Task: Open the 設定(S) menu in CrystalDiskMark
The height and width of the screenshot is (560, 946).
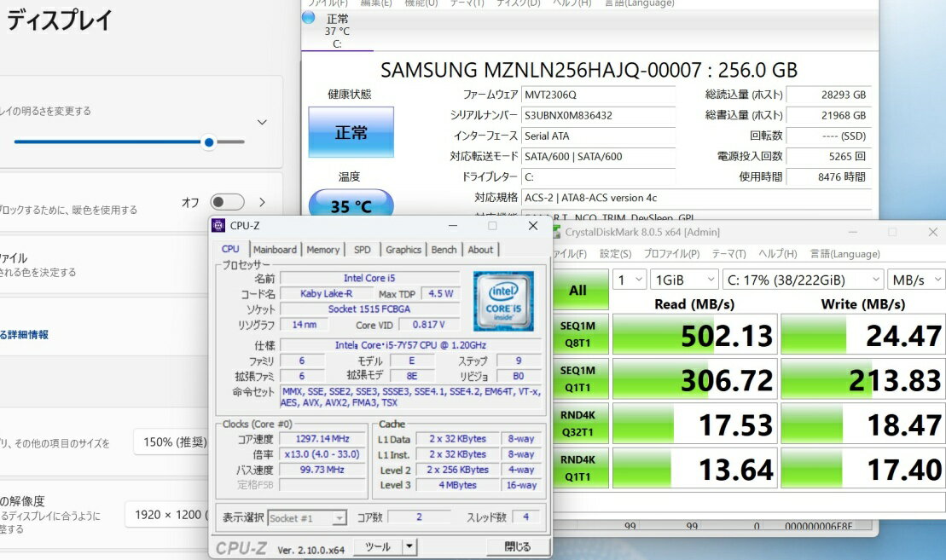Action: coord(615,254)
